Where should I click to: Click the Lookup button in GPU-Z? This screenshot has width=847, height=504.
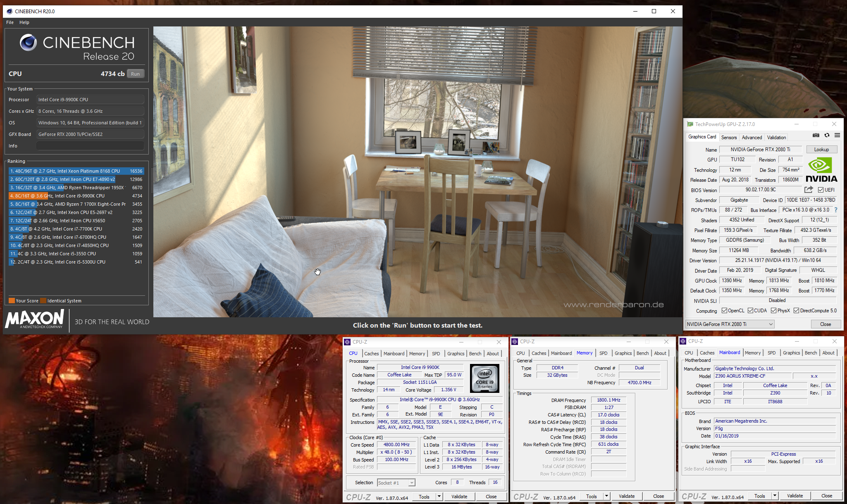click(x=821, y=150)
